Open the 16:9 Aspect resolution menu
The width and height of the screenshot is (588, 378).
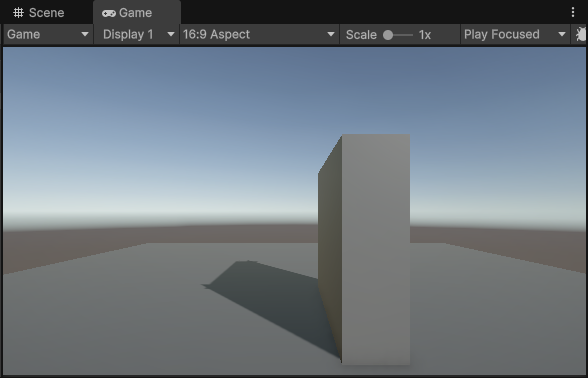click(x=259, y=34)
